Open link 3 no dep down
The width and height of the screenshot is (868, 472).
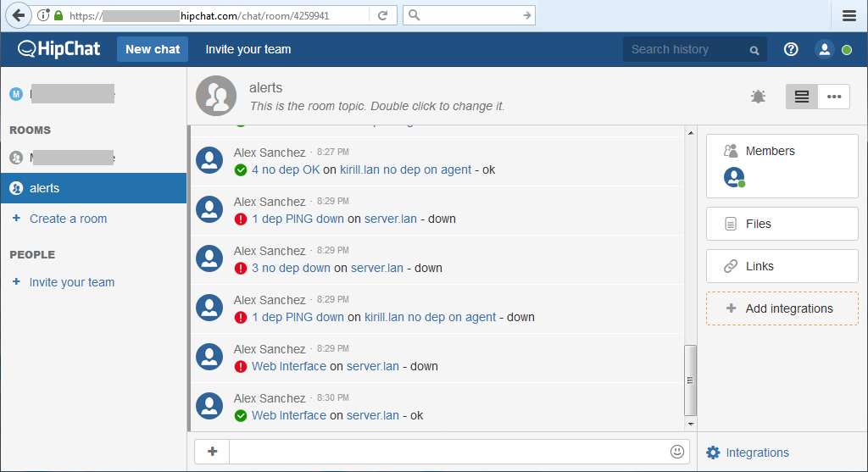tap(292, 269)
